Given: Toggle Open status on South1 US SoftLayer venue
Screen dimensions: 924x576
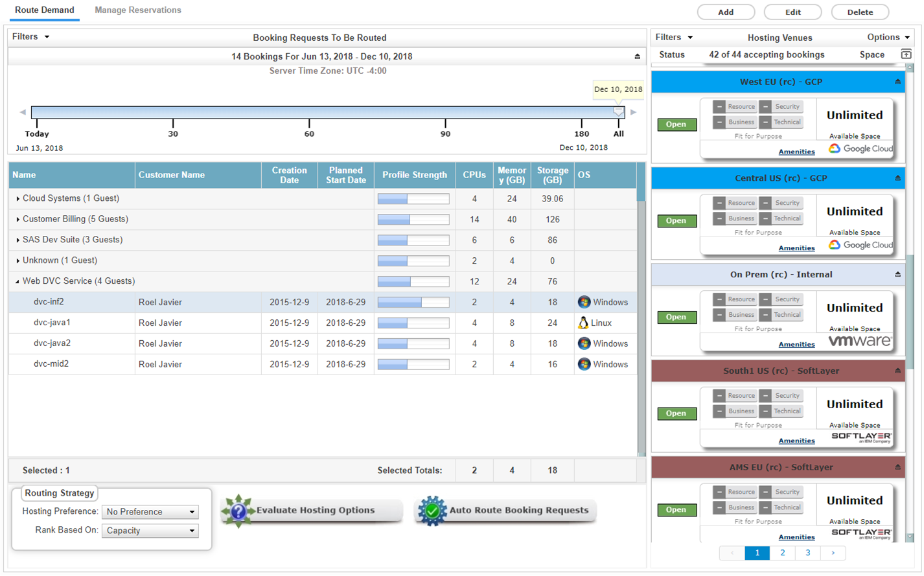Looking at the screenshot, I should [676, 413].
